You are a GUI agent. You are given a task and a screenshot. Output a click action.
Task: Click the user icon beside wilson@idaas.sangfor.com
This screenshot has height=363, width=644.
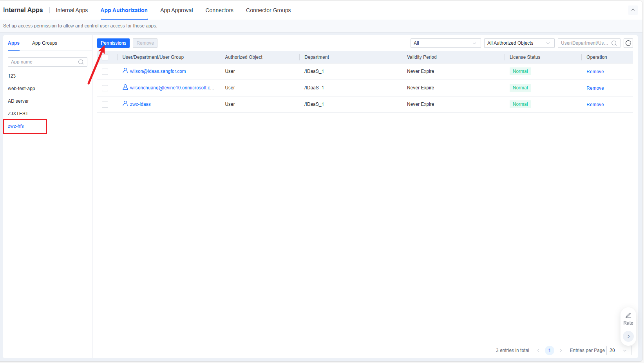click(x=125, y=71)
